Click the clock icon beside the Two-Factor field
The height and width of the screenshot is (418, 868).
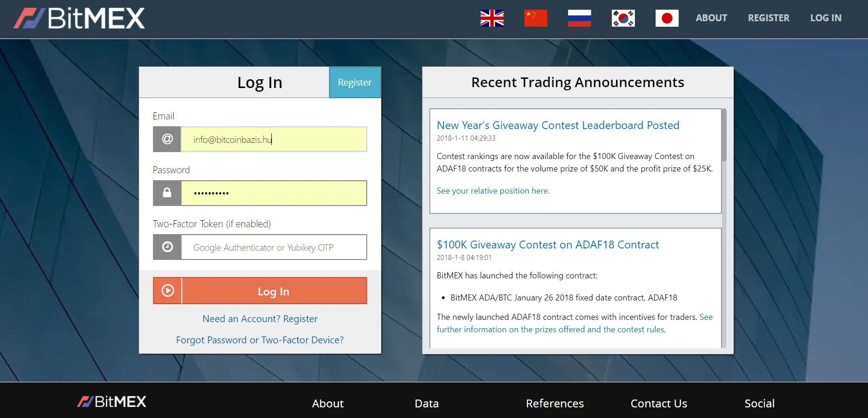click(167, 247)
